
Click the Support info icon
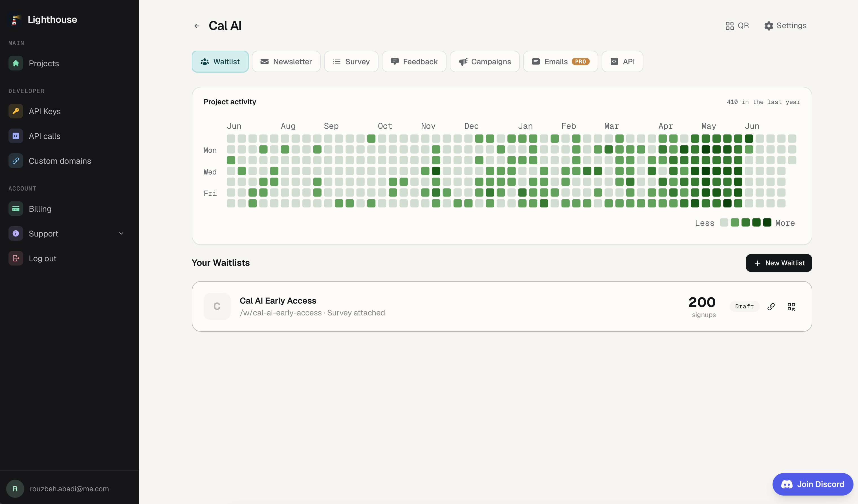pos(16,233)
